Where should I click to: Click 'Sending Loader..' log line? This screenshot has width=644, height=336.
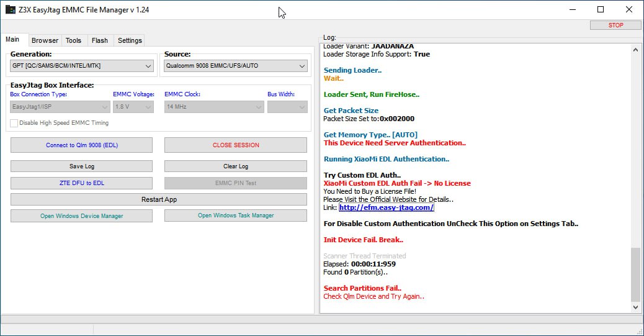(x=353, y=70)
